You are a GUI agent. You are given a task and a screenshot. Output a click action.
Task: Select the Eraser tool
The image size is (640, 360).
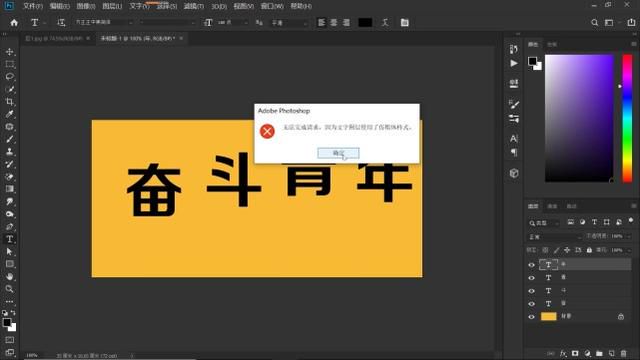(10, 176)
